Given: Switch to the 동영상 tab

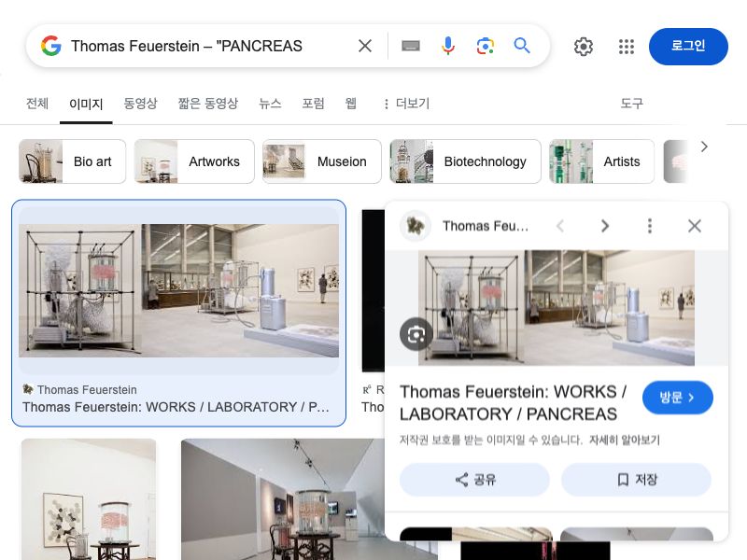Looking at the screenshot, I should pos(140,104).
